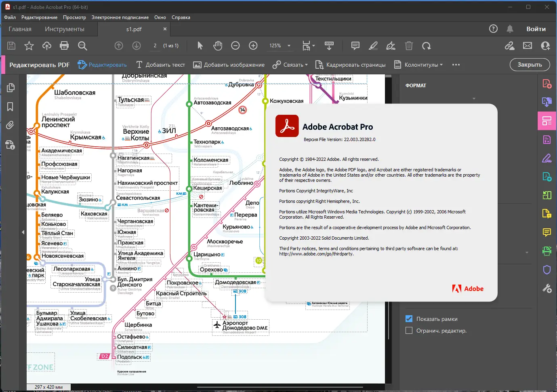Open the Файл menu
Image resolution: width=557 pixels, height=392 pixels.
click(10, 17)
